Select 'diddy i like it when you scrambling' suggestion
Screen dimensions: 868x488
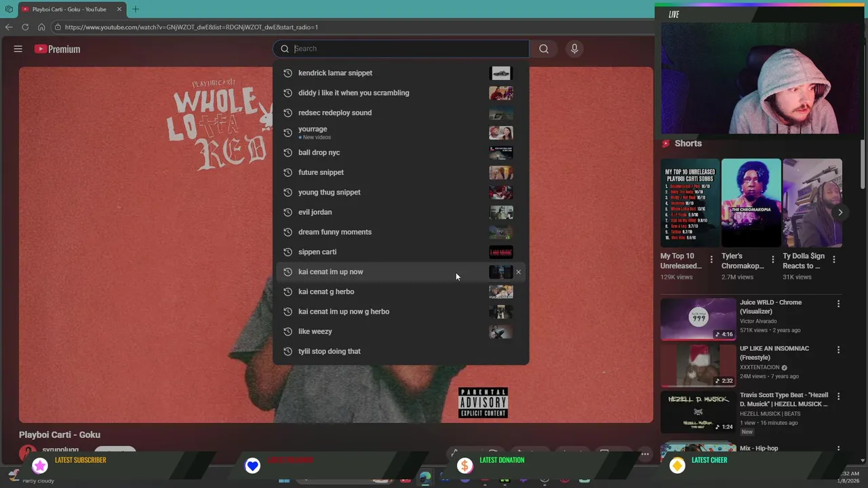coord(401,93)
